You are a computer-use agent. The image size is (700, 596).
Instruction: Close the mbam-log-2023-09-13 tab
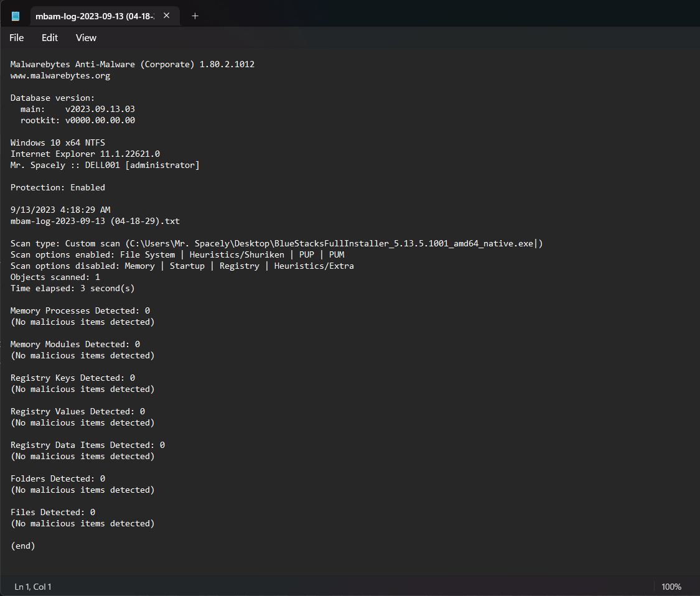click(167, 16)
